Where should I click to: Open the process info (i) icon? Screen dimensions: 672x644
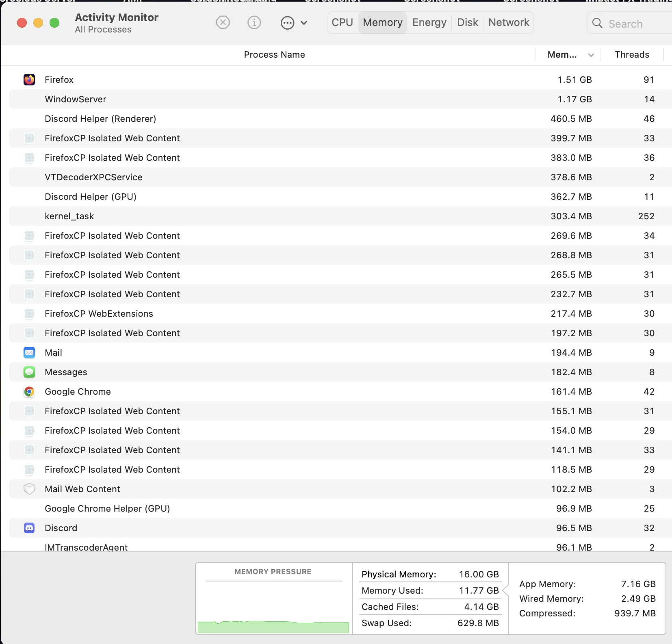254,22
